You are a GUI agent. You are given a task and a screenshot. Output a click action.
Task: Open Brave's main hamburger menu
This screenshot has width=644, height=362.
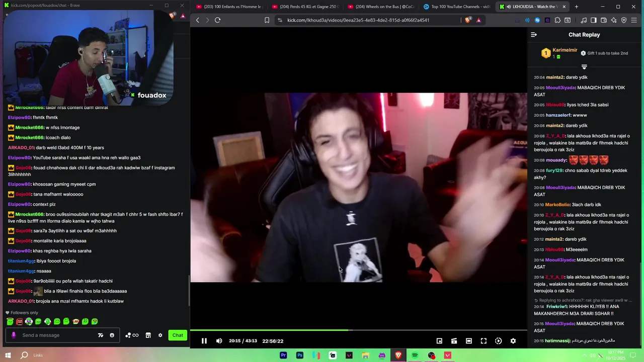pyautogui.click(x=634, y=20)
